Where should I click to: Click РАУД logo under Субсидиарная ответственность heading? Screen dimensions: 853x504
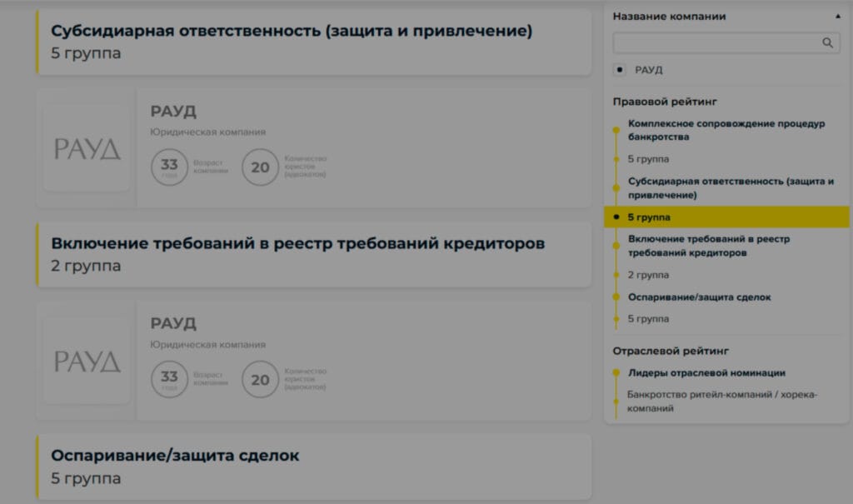[87, 149]
